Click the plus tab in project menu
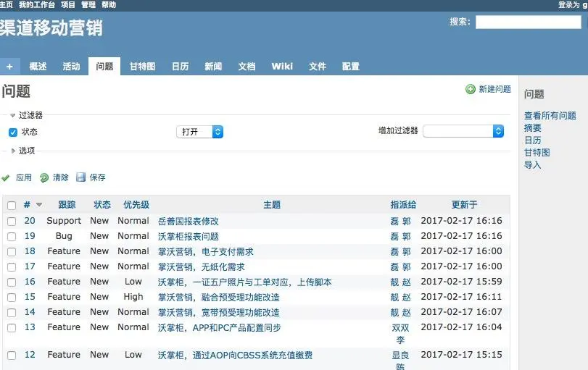The height and width of the screenshot is (370, 588). coord(9,67)
